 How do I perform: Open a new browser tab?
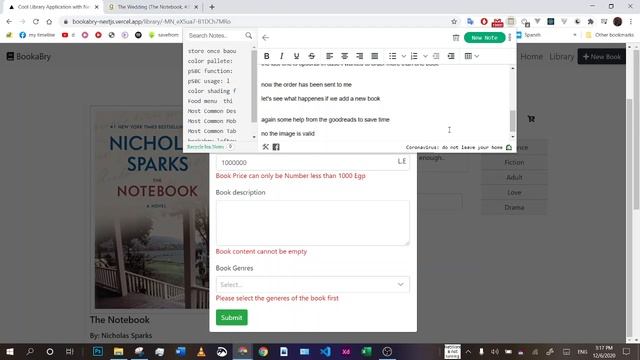coord(212,7)
